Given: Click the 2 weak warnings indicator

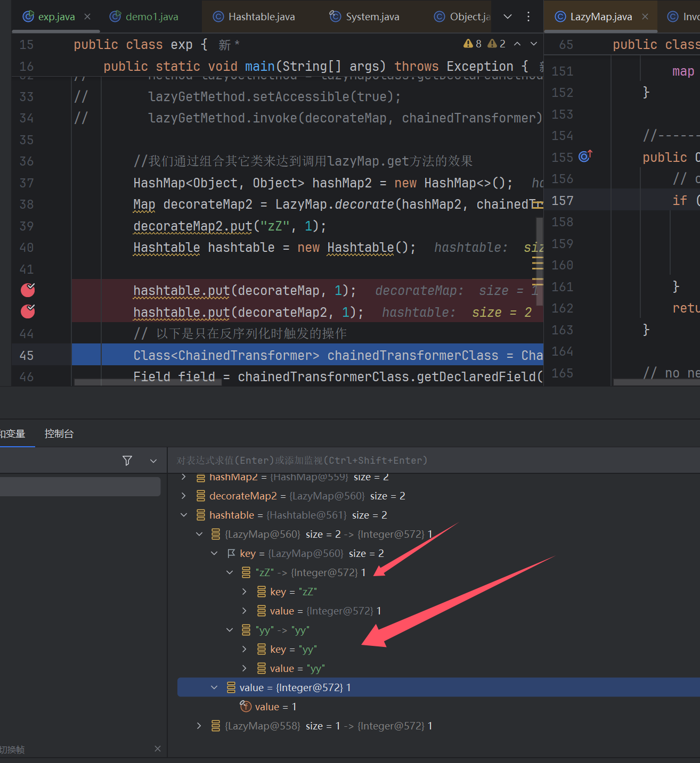Looking at the screenshot, I should 496,44.
